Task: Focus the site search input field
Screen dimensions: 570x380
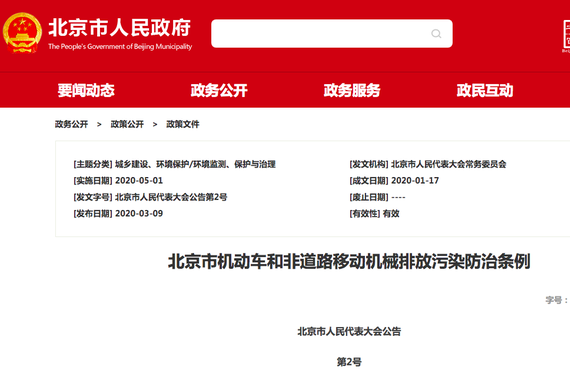Action: tap(332, 33)
